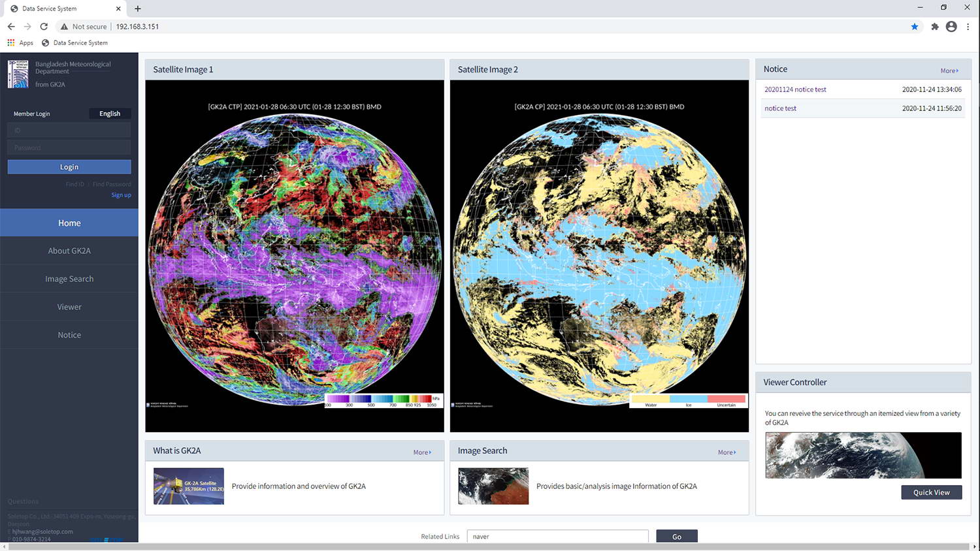Viewport: 980px width, 551px height.
Task: Click the browser back arrow
Action: tap(11, 27)
